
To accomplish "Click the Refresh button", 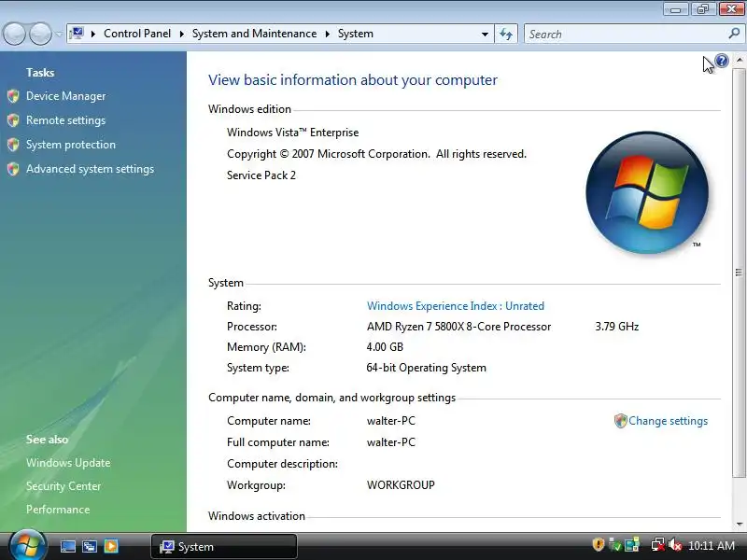I will (x=506, y=35).
